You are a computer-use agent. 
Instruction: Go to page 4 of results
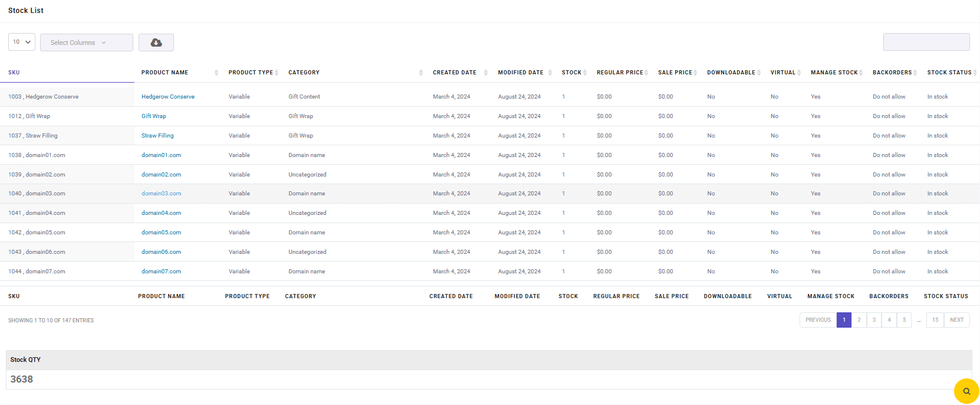tap(889, 320)
